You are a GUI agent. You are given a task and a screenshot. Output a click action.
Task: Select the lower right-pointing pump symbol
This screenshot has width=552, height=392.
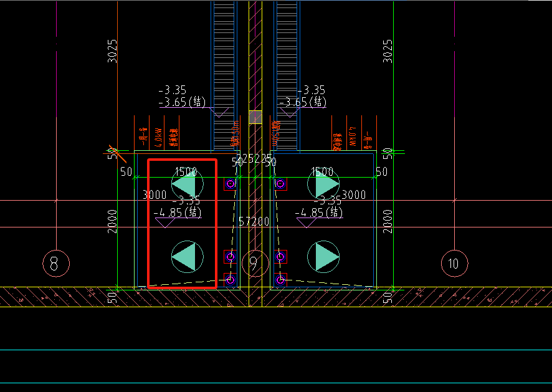point(323,257)
